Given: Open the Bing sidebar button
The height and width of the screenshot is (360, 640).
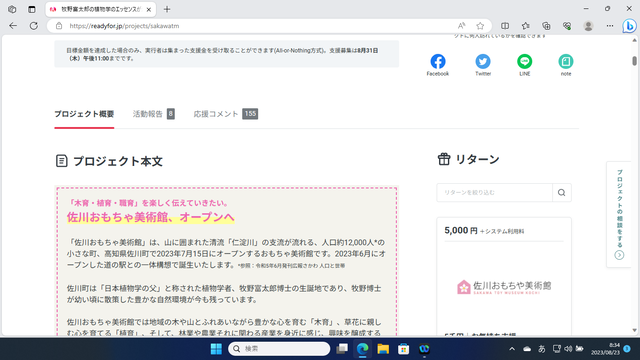Looking at the screenshot, I should 629,26.
